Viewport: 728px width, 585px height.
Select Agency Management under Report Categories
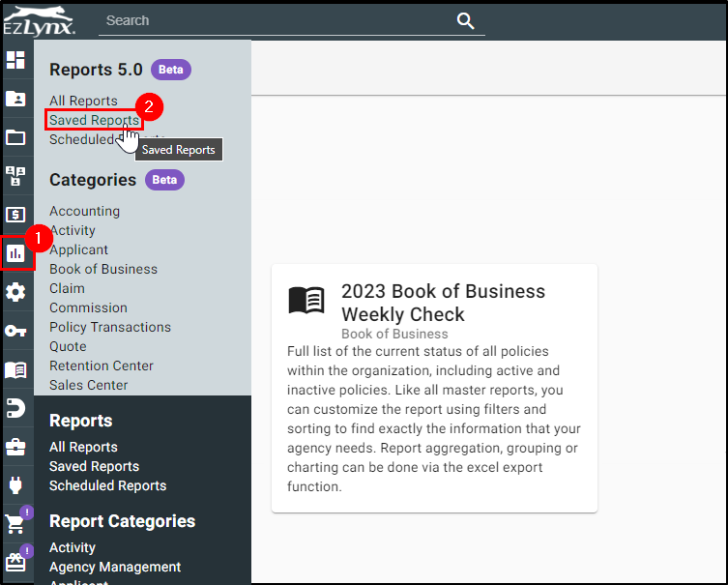pyautogui.click(x=115, y=567)
